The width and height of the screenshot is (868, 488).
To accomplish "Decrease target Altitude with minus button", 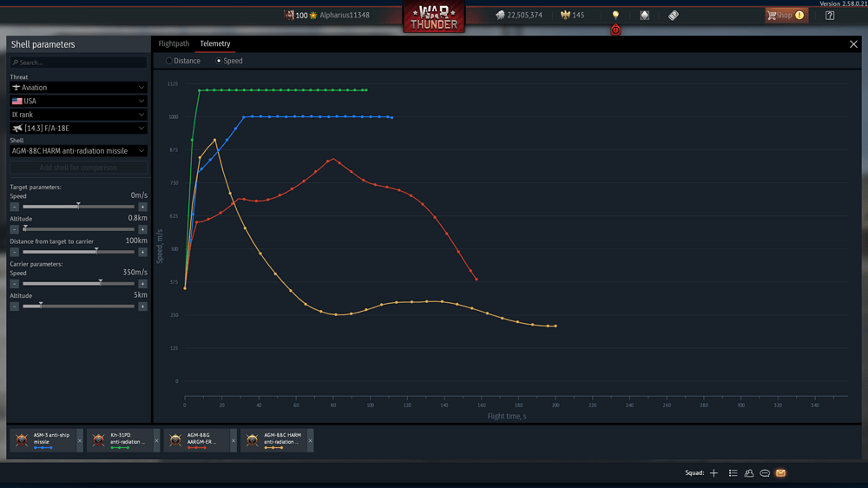I will [15, 229].
